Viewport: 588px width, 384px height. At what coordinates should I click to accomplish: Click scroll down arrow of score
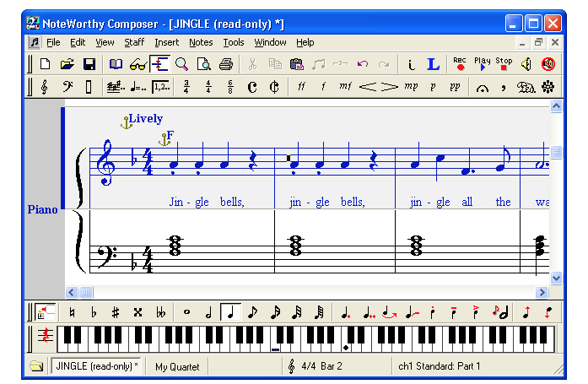(x=556, y=279)
